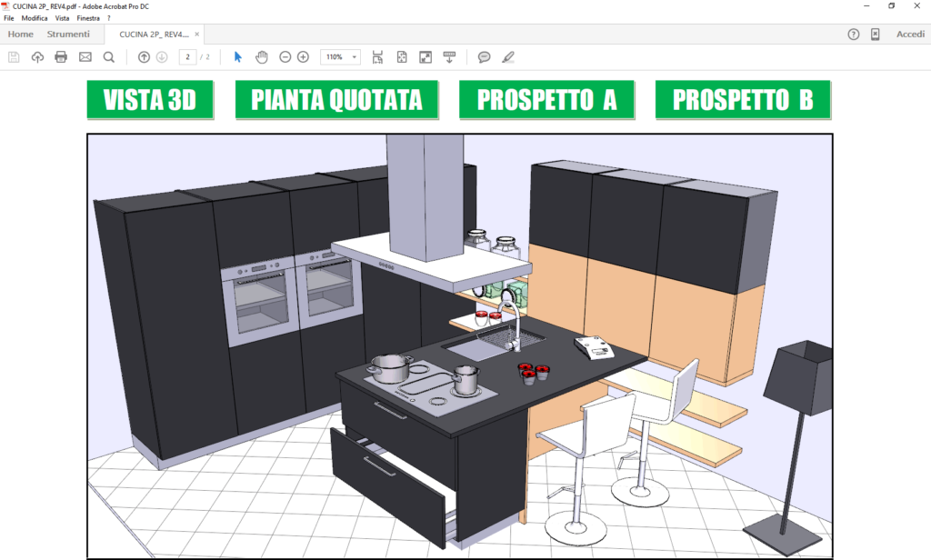Select the CUCINA 2P_REV4 document tab
Screen dimensions: 931x560
(x=154, y=35)
